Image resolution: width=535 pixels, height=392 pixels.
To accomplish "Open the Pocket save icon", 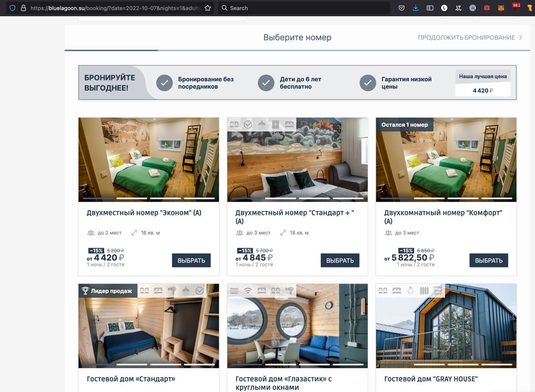I will pos(402,8).
